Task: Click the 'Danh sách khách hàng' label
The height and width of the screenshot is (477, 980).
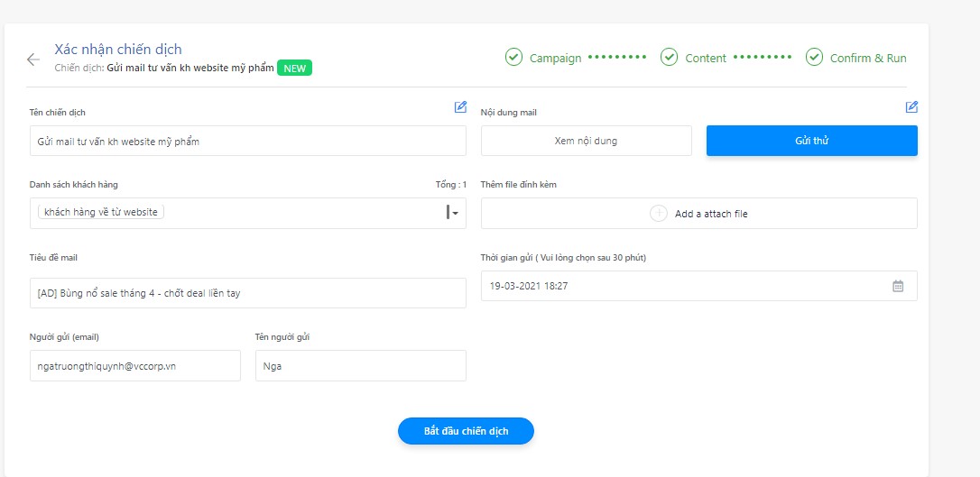Action: 74,185
